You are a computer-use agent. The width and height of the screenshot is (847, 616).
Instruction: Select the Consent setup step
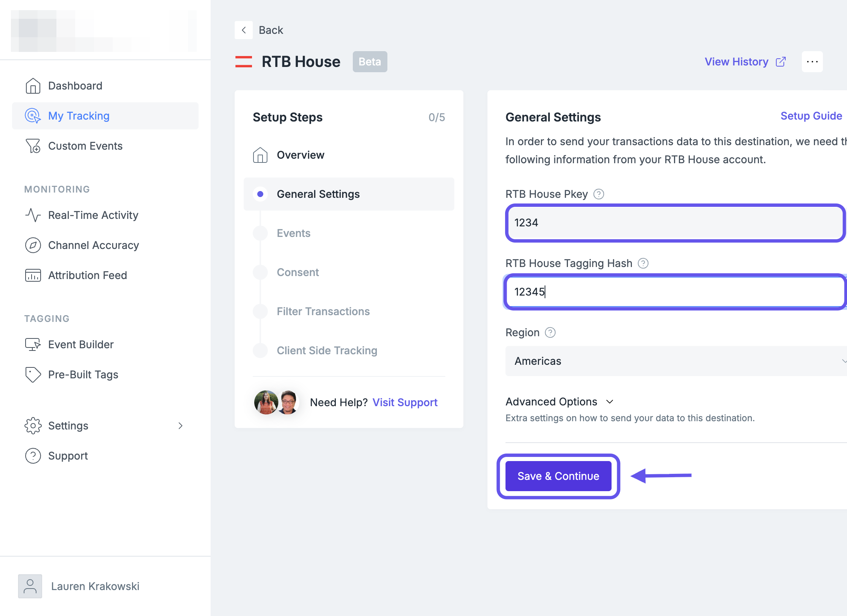coord(349,272)
